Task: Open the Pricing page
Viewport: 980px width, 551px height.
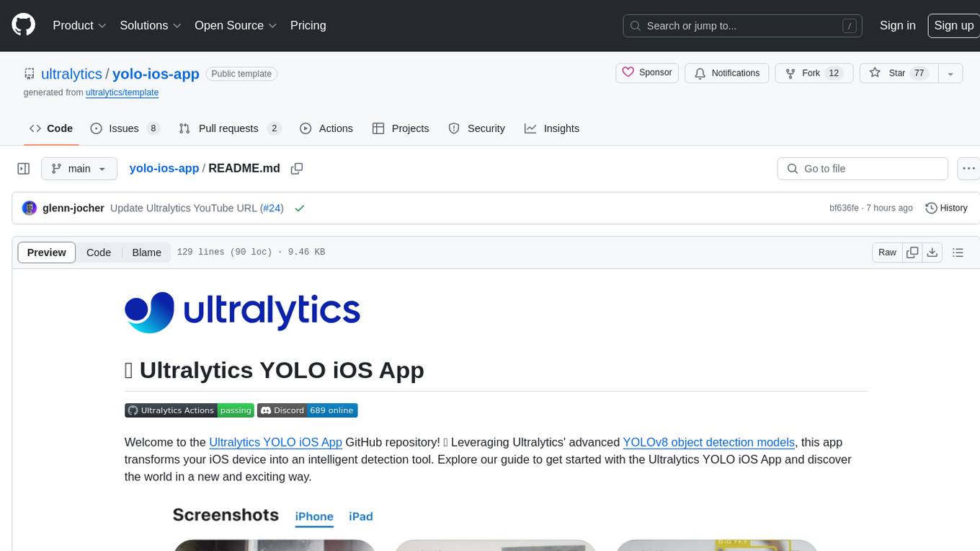Action: pyautogui.click(x=308, y=25)
